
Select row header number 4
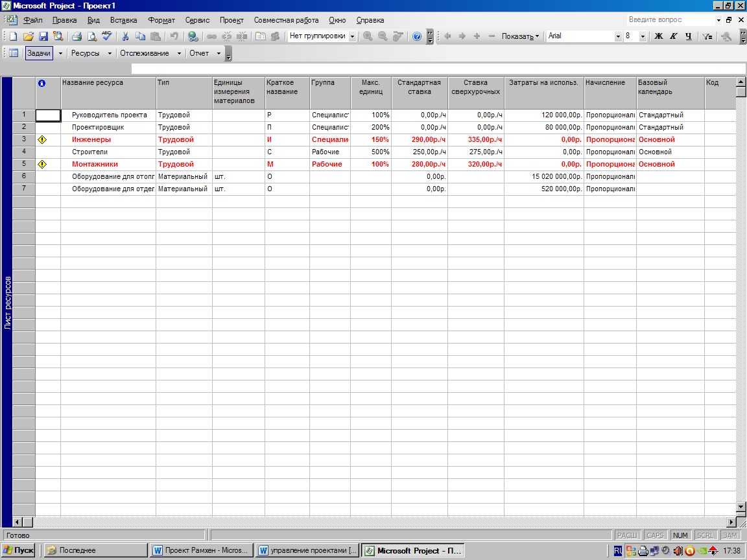click(x=24, y=152)
